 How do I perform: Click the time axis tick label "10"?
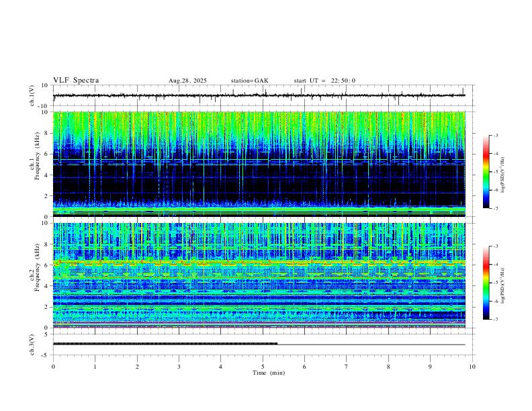472,367
